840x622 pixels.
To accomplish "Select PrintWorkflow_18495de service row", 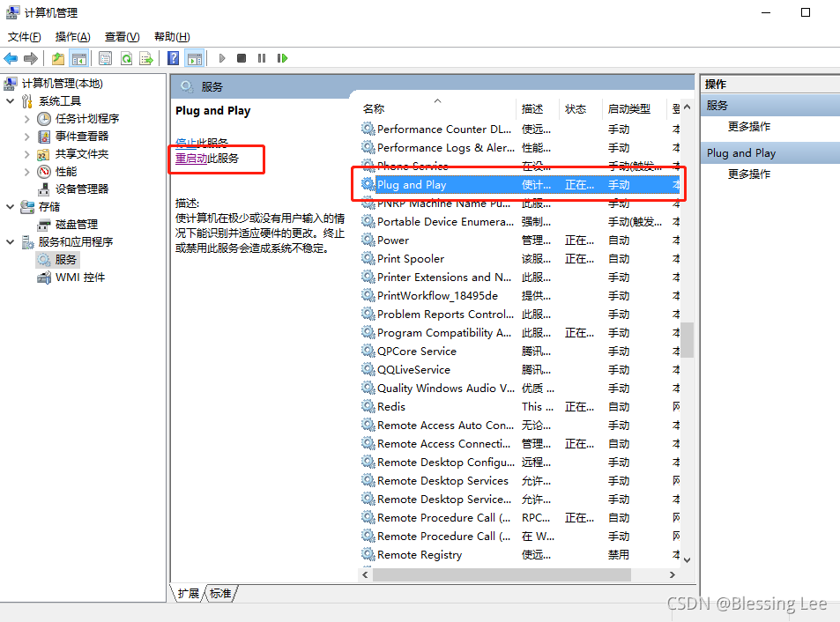I will 520,295.
